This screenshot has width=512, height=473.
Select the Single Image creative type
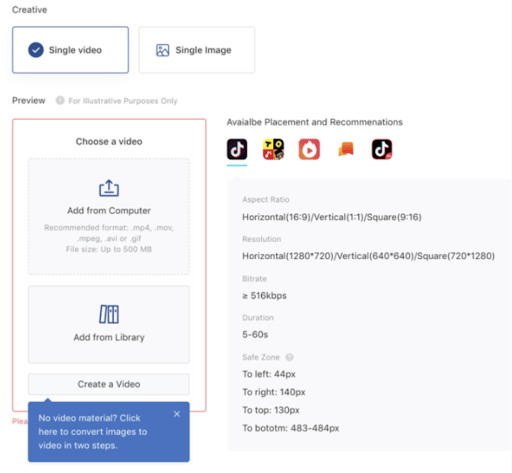(x=197, y=50)
